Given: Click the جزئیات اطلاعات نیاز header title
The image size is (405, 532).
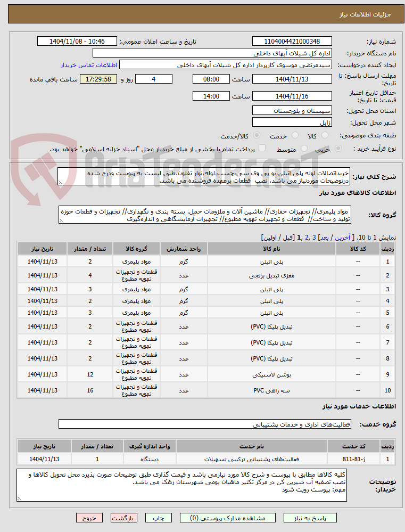Looking at the screenshot, I should (x=365, y=14).
